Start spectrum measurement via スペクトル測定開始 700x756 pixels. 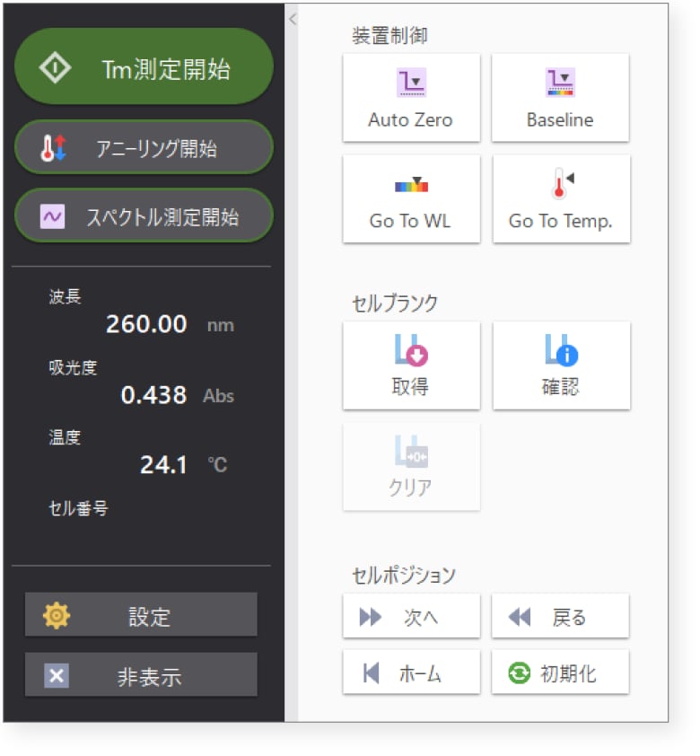pos(144,216)
